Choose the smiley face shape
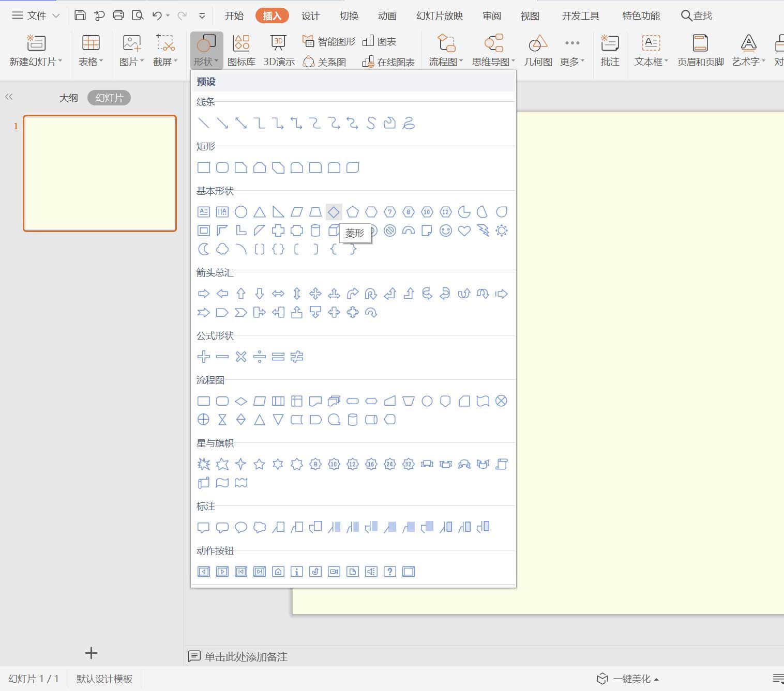Image resolution: width=784 pixels, height=691 pixels. 446,231
